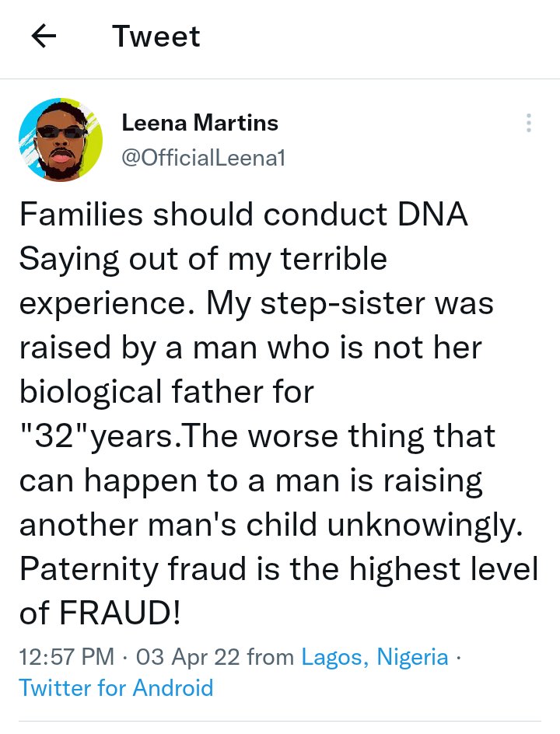The image size is (560, 734).
Task: Click the 'biological father for' line
Action: [166, 392]
